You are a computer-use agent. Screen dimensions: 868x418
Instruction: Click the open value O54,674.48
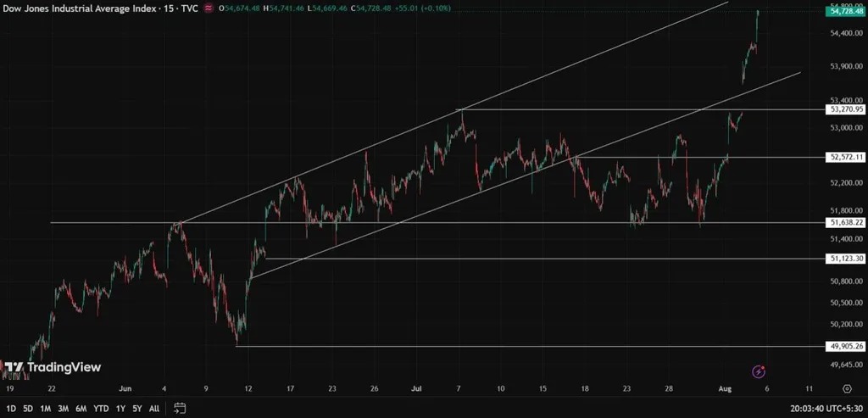pyautogui.click(x=240, y=8)
